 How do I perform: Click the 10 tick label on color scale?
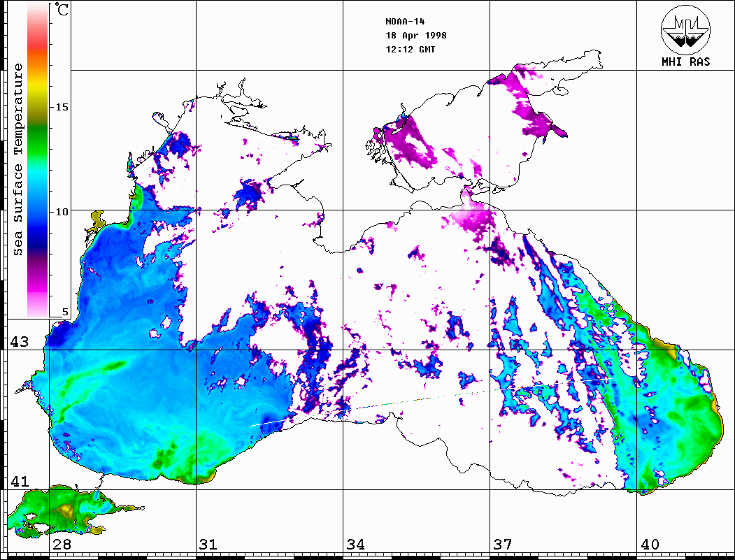(62, 212)
